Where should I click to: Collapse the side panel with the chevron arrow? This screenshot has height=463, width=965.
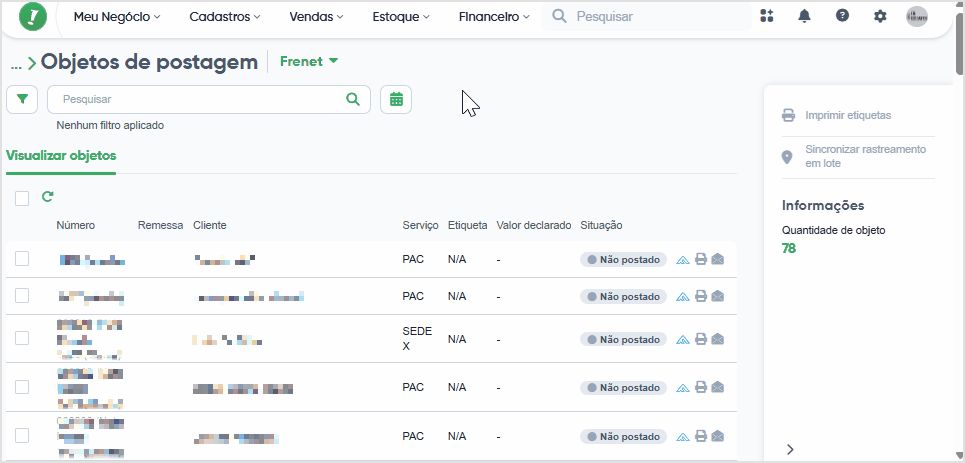pyautogui.click(x=791, y=449)
